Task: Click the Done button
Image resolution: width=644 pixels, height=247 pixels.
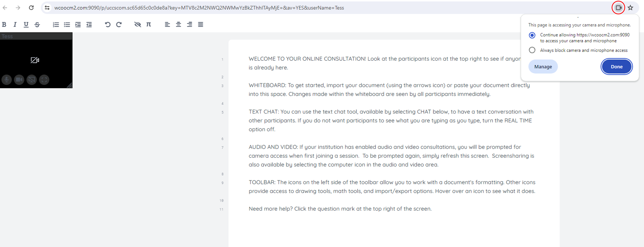Action: (x=616, y=67)
